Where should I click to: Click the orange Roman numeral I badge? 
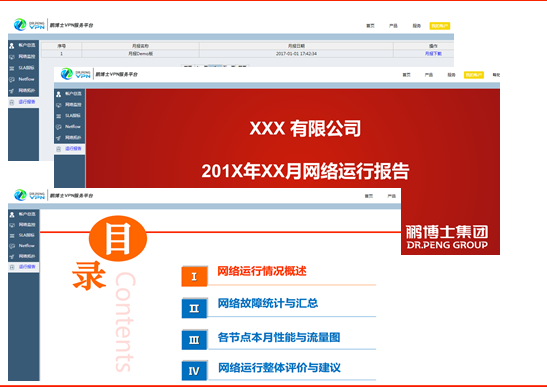[x=194, y=276]
